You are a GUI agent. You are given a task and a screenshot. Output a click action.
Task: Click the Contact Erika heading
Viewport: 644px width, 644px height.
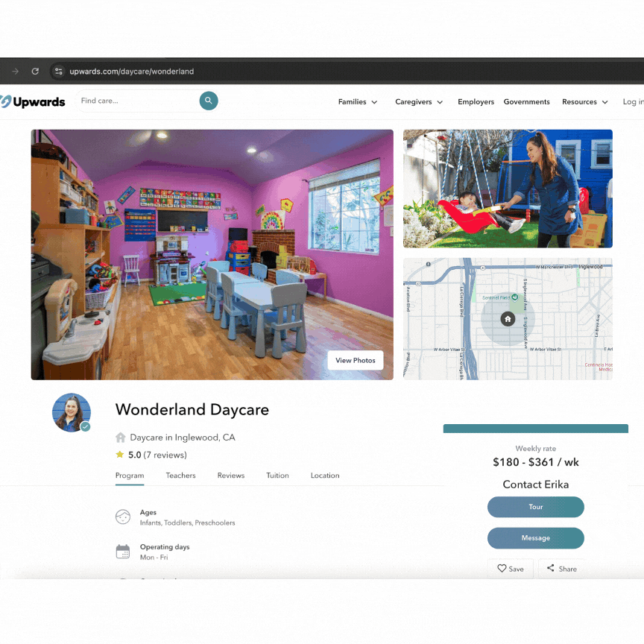pyautogui.click(x=536, y=484)
